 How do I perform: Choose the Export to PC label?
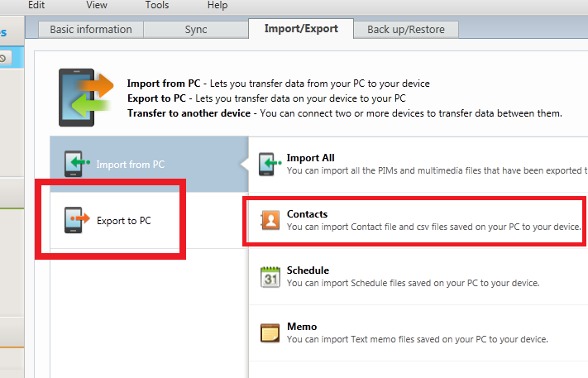click(124, 221)
